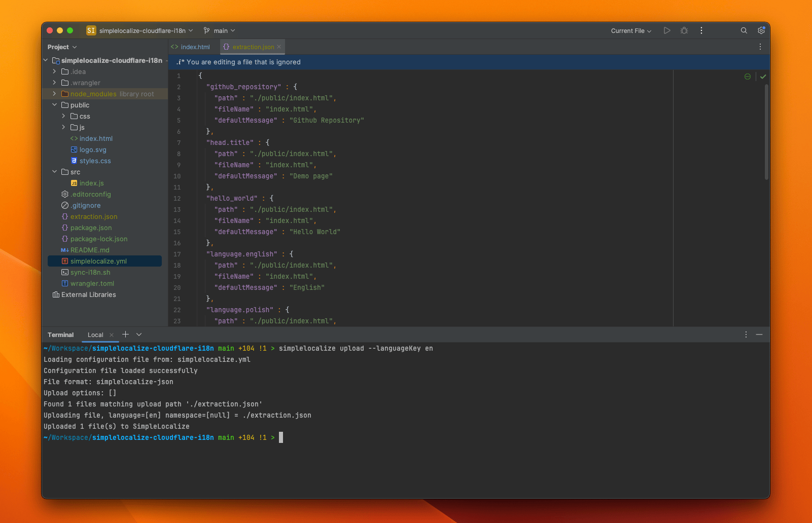Screen dimensions: 812x523
Task: Click the "hello_world" key in editor
Action: 232,198
